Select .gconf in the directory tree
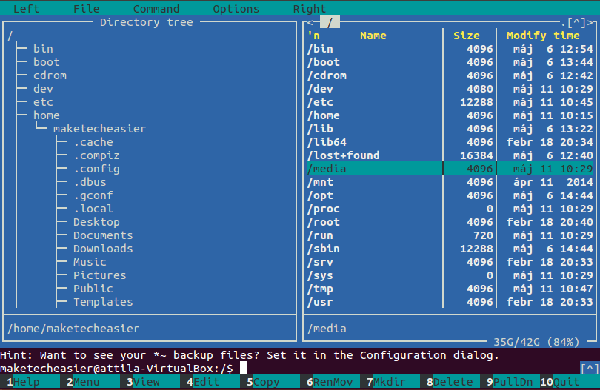 click(x=93, y=195)
